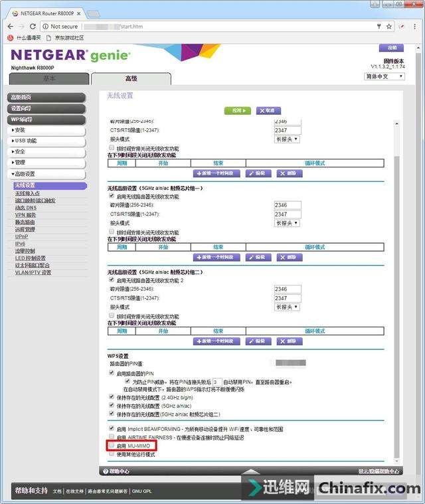
Task: Toggle the AIRTIME FAIRNESS checkbox
Action: click(112, 436)
